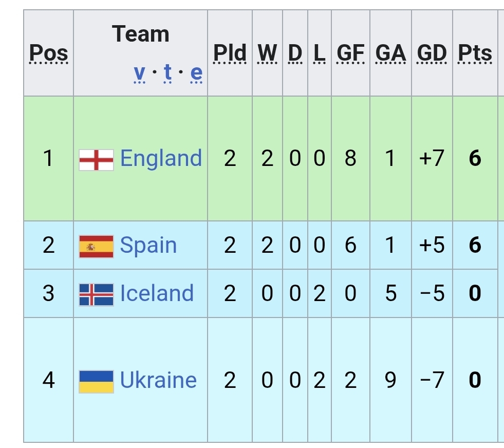Viewport: 504px width, 448px height.
Task: Click the England flag icon
Action: [x=96, y=160]
